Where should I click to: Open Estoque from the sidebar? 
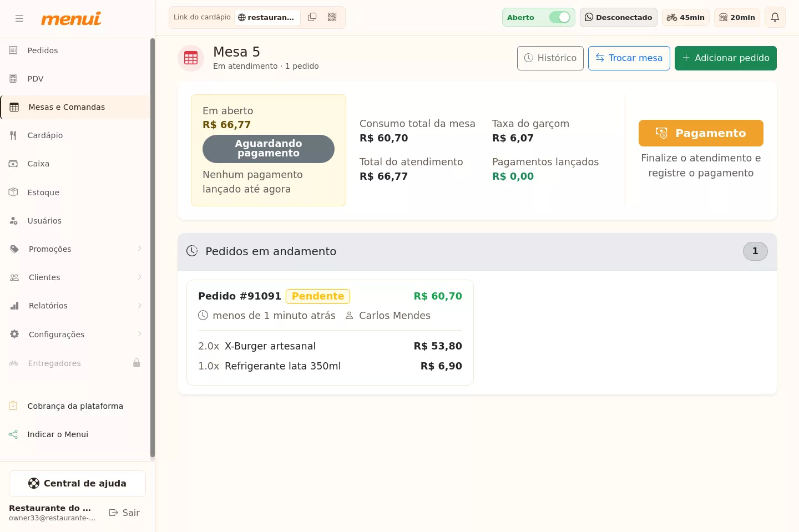[75, 192]
